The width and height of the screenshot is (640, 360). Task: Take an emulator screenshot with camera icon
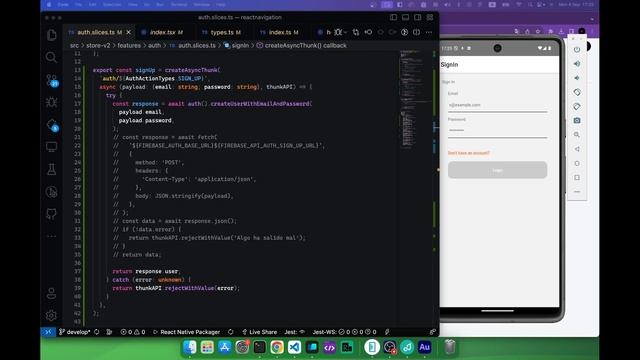(577, 120)
